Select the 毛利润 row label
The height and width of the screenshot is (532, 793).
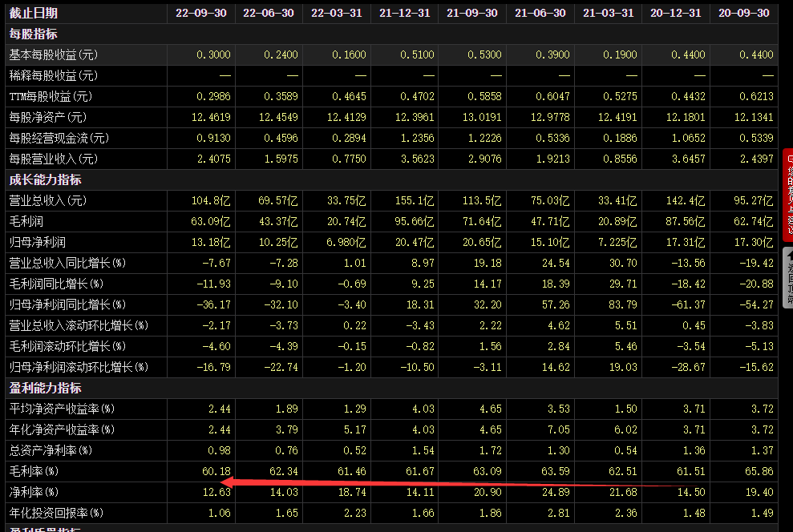tap(26, 221)
